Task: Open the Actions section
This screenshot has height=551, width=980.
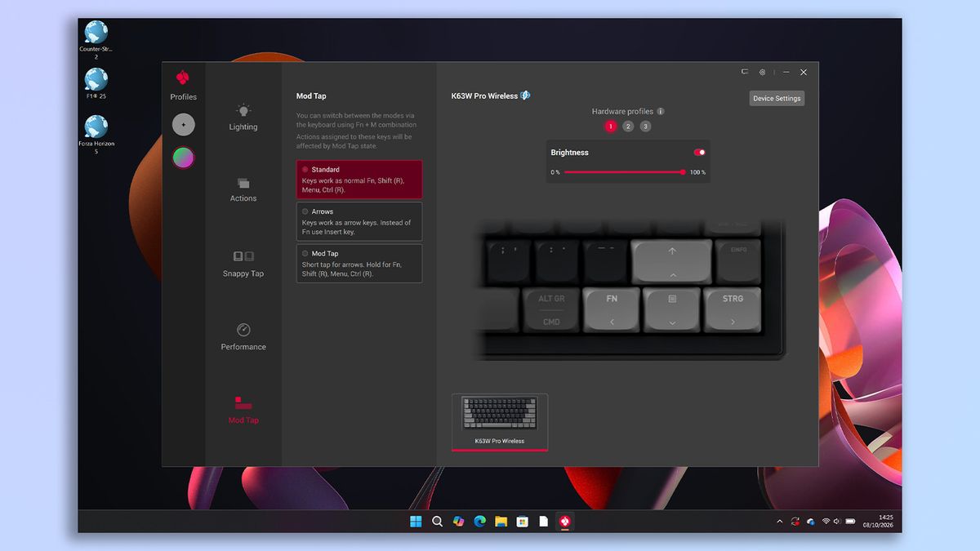Action: (x=243, y=189)
